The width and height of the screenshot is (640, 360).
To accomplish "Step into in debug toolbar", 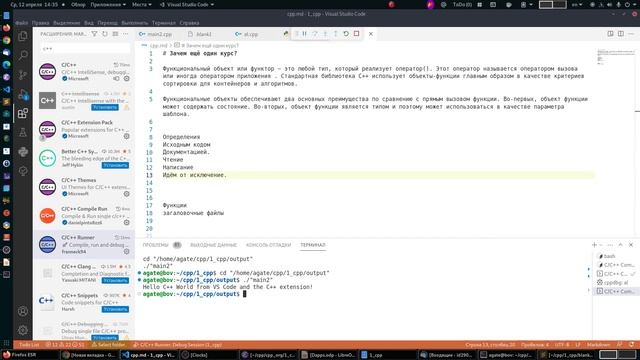I will 325,34.
